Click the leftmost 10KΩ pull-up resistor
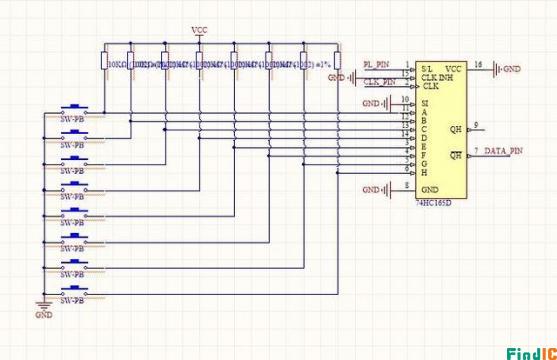Screen dimensions: 557x360 tap(104, 60)
